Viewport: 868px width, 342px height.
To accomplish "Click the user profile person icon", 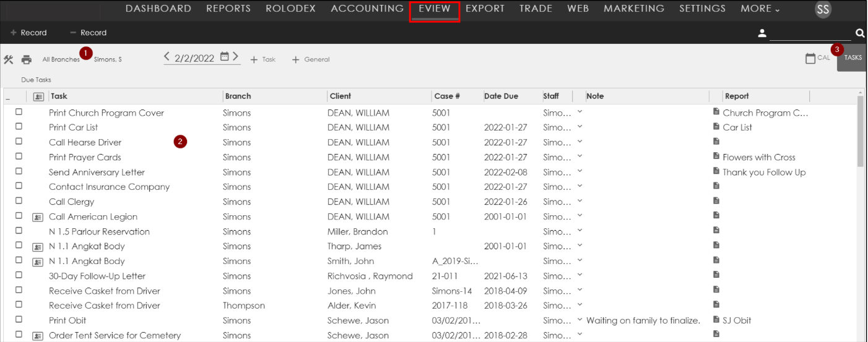I will [x=762, y=33].
